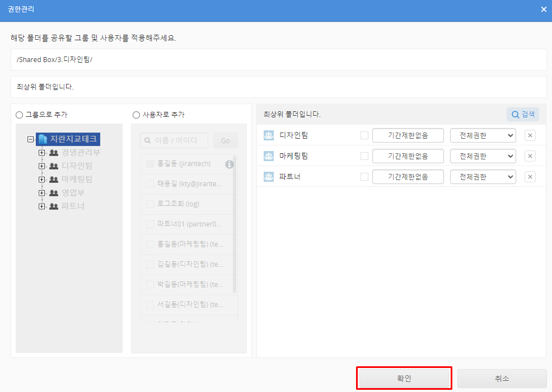Click 기간제한없음 for 디자인팀
Image resolution: width=552 pixels, height=392 pixels.
(408, 135)
